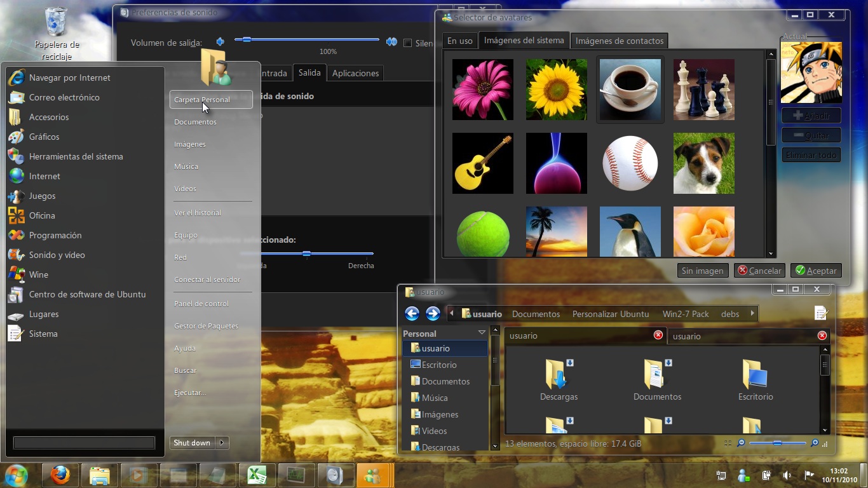Screen dimensions: 868x488
Task: Click Aceptar in the avatar selector
Action: 816,270
